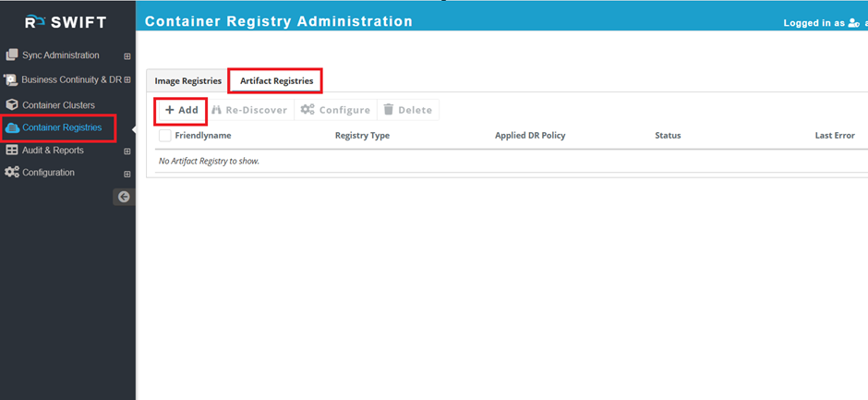Collapse the sidebar with the arrow button

(x=124, y=197)
